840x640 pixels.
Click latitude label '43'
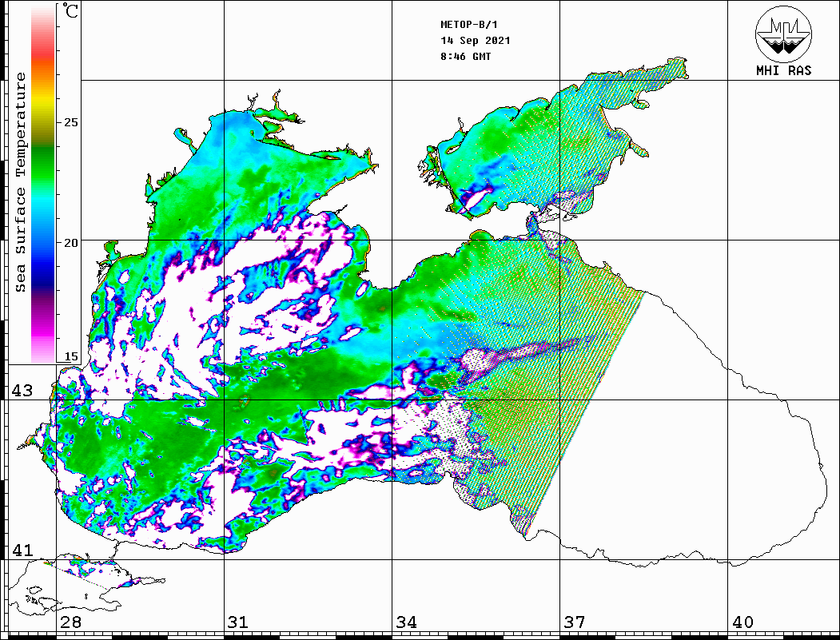coord(22,391)
